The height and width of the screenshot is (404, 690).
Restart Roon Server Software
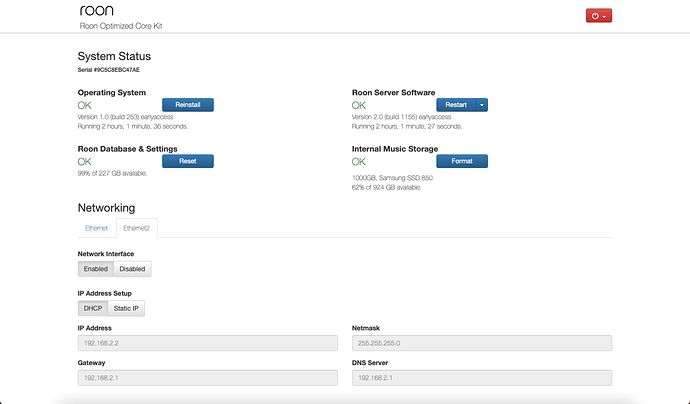coord(456,105)
